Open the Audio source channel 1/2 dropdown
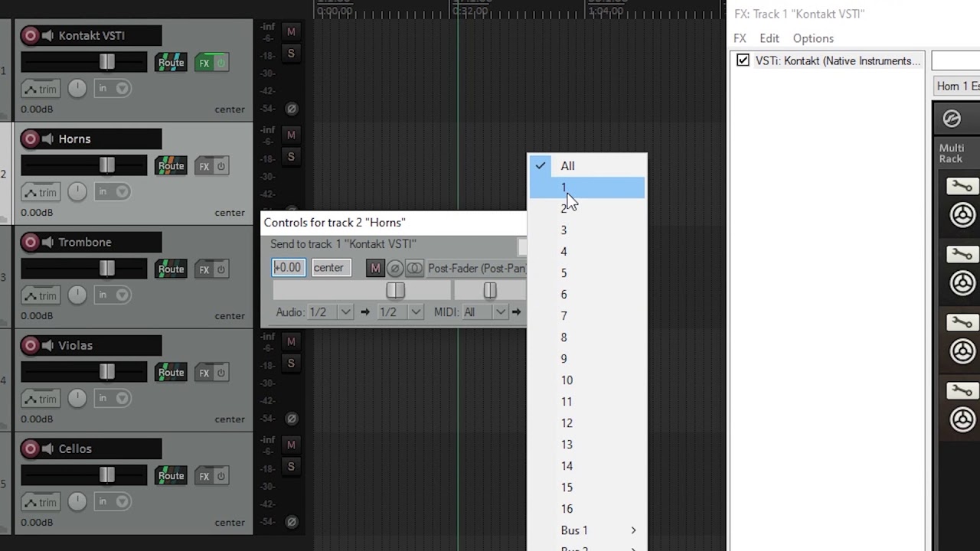This screenshot has height=551, width=980. tap(329, 312)
